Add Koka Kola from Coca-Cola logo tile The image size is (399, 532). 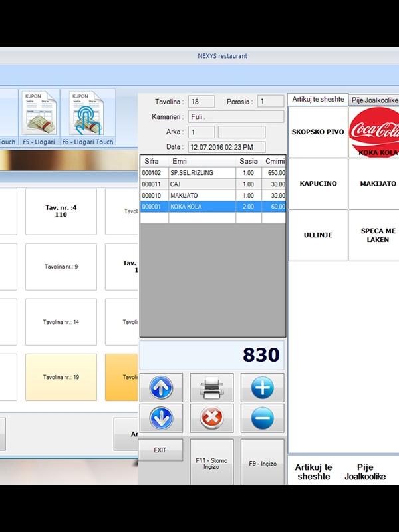374,132
